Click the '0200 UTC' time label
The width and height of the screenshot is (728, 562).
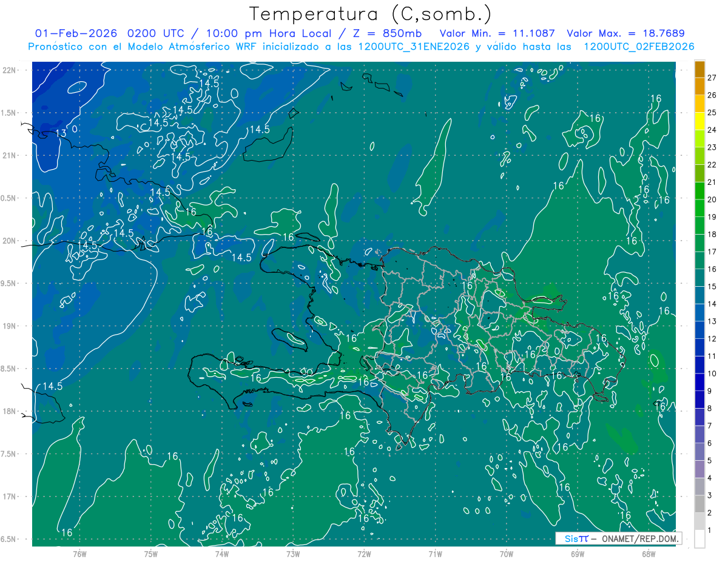(155, 33)
